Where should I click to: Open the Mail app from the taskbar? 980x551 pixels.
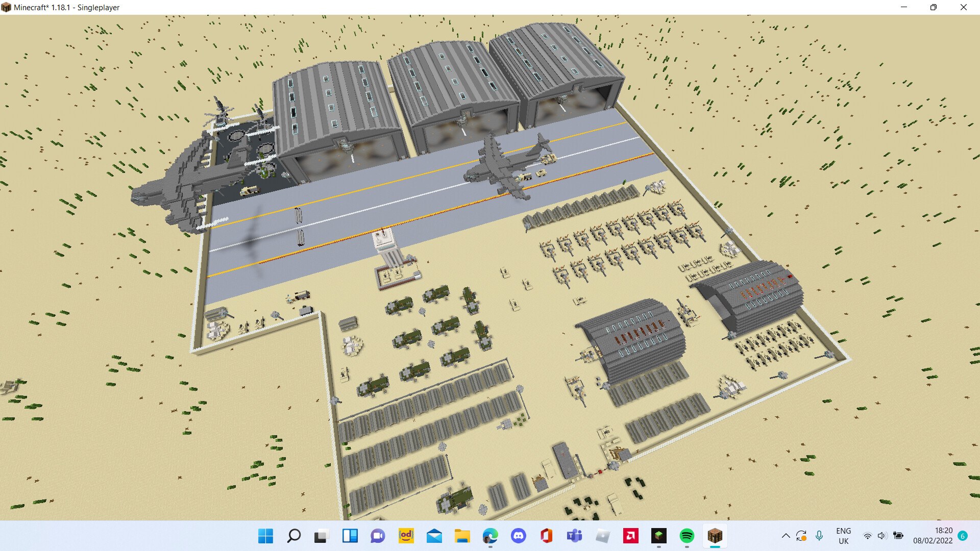click(434, 536)
